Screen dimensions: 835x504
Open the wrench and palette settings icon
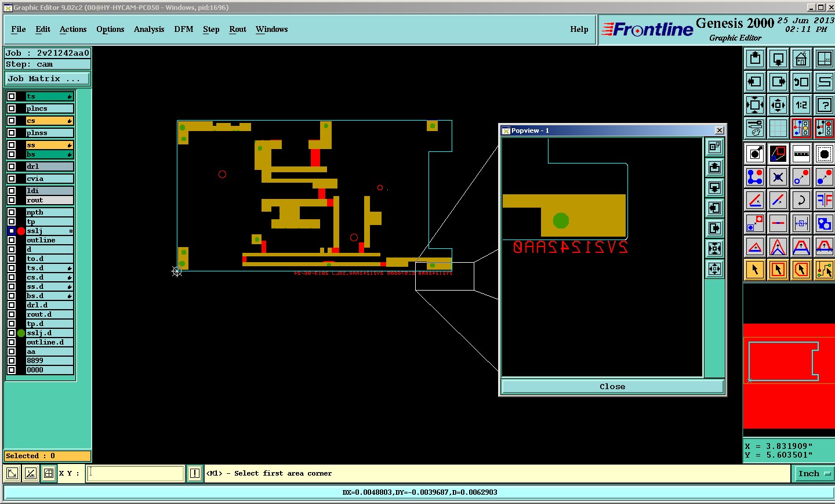[x=755, y=128]
